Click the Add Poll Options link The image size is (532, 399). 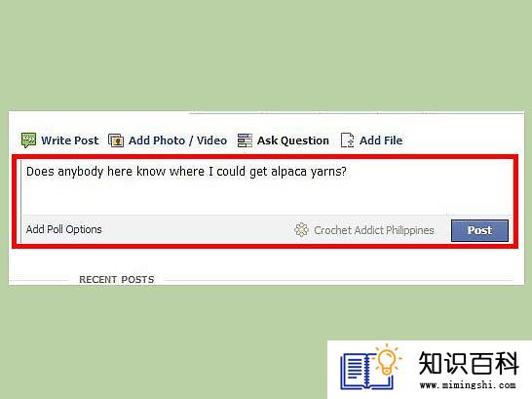63,229
